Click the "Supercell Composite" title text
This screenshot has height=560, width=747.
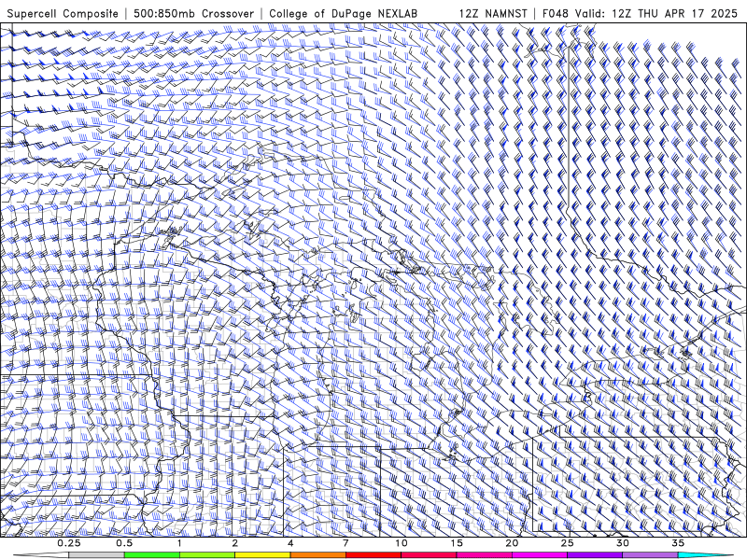click(x=63, y=13)
